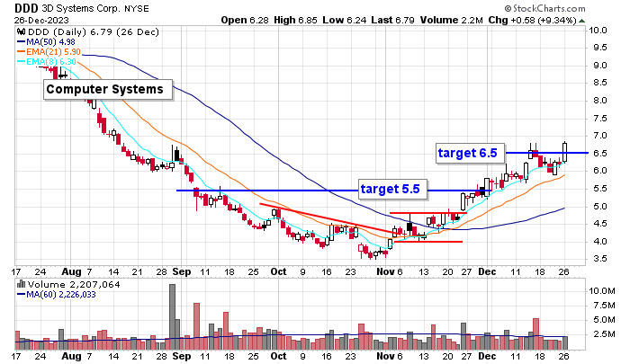This screenshot has width=630, height=364.
Task: Click the Computer Systems annotation box
Action: coord(108,90)
